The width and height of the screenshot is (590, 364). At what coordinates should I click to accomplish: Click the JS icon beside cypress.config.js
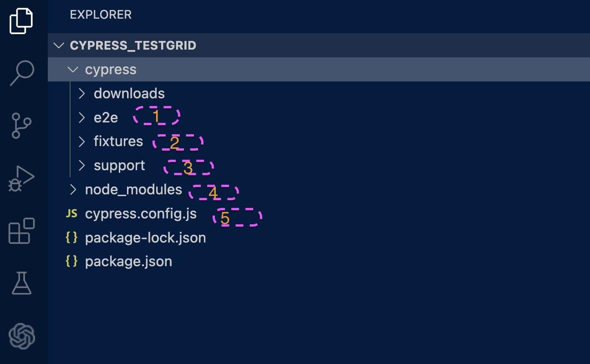pyautogui.click(x=71, y=213)
